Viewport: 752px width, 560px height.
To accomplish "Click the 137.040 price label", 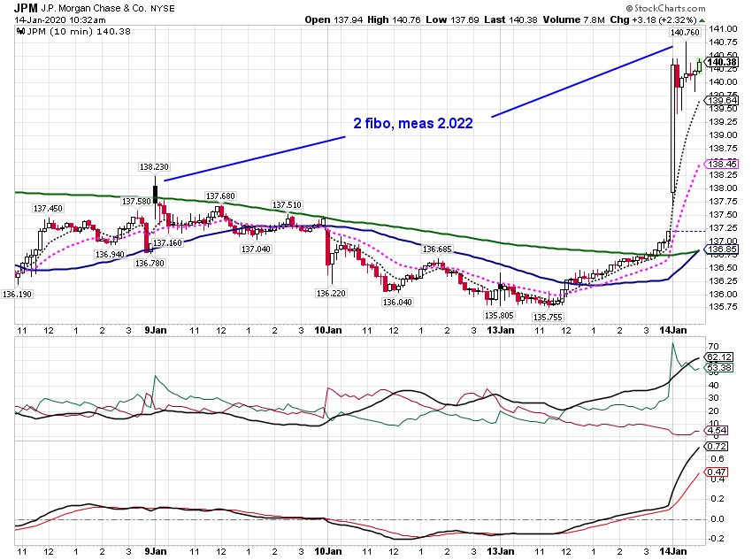I will coord(256,249).
